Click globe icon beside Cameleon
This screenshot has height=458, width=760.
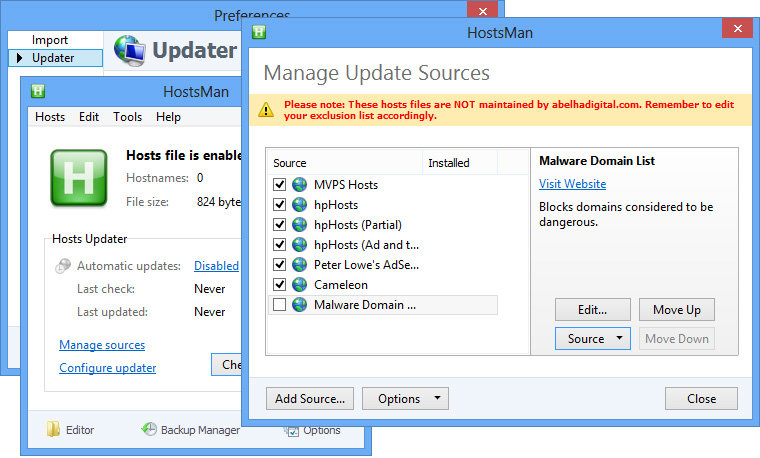pos(300,284)
